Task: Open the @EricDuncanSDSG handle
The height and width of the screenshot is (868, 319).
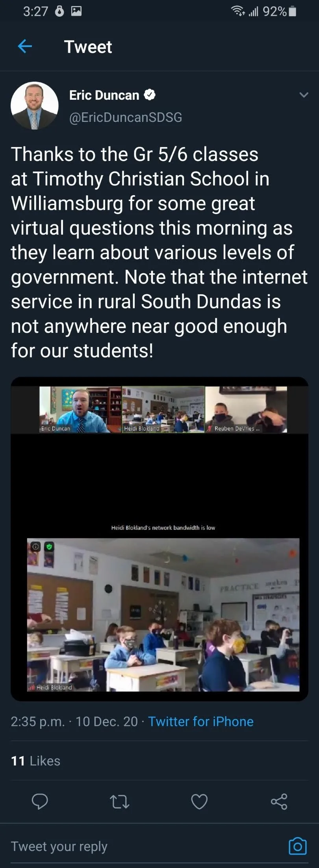Action: click(x=126, y=117)
